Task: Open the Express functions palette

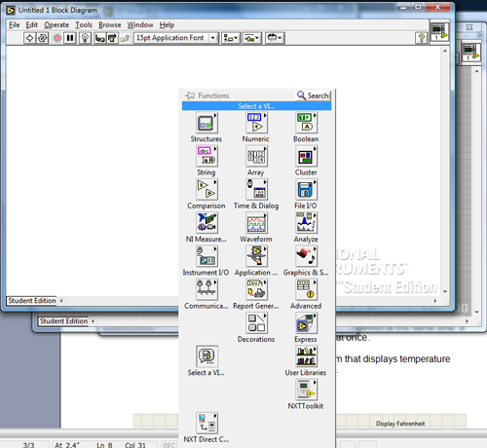Action: click(x=306, y=323)
